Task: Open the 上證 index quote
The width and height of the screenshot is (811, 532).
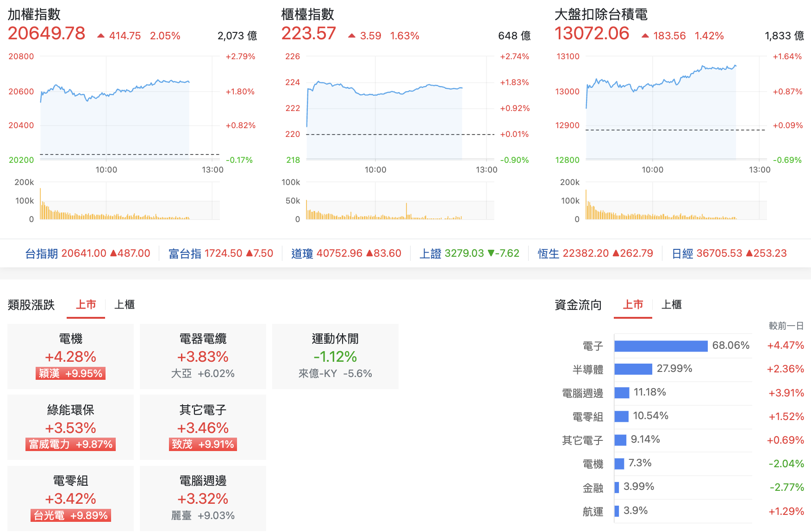Action: coord(469,254)
